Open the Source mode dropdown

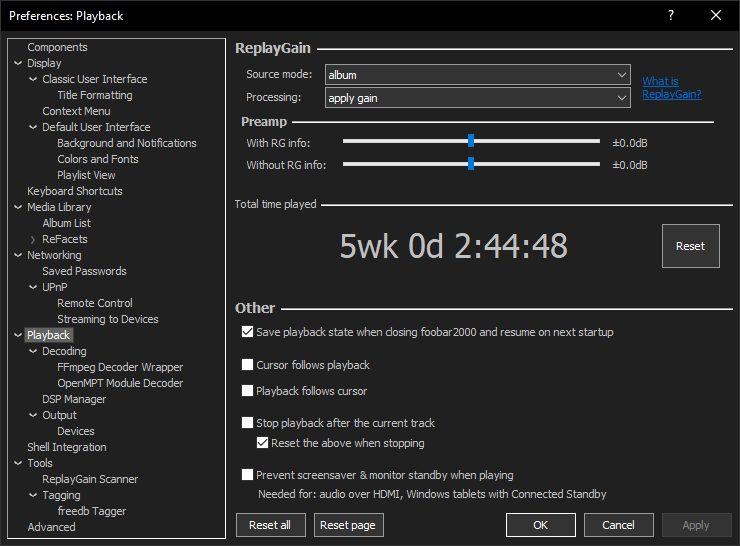point(477,75)
